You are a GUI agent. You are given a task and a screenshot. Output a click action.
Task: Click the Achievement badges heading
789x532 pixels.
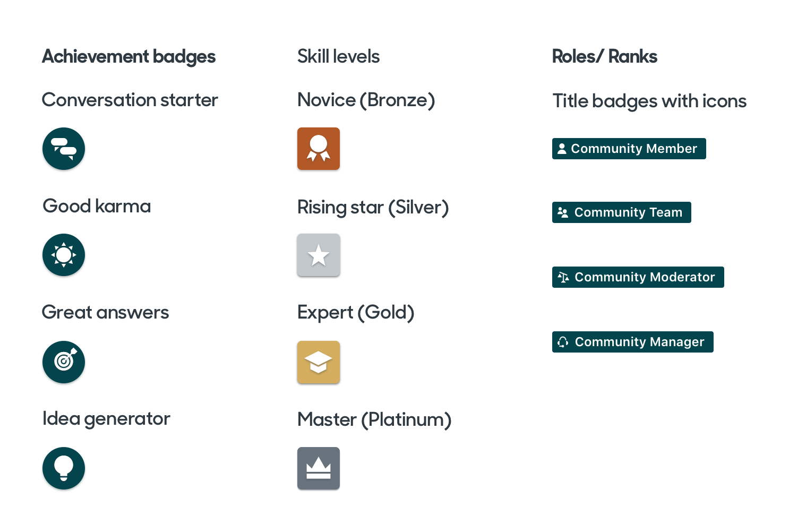coord(128,56)
